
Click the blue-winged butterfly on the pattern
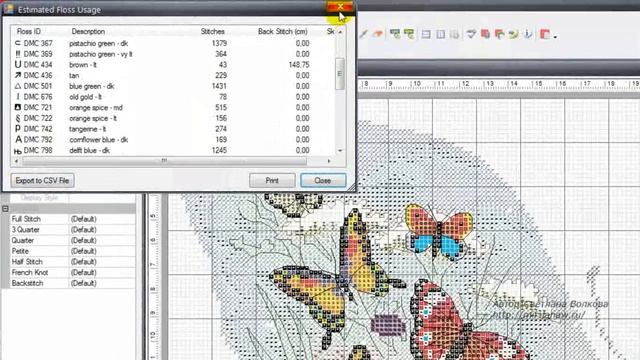coord(439,231)
